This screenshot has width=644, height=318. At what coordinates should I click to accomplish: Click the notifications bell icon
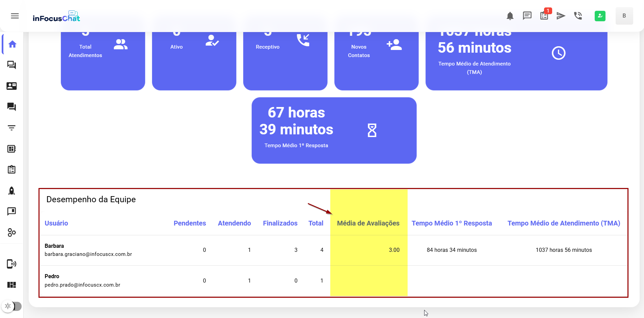(x=510, y=16)
